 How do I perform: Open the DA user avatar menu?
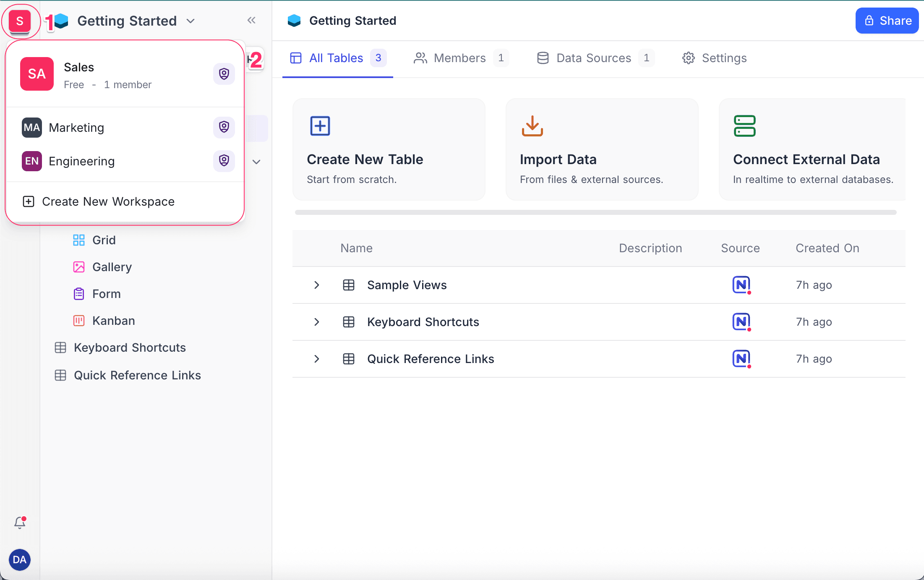click(20, 559)
